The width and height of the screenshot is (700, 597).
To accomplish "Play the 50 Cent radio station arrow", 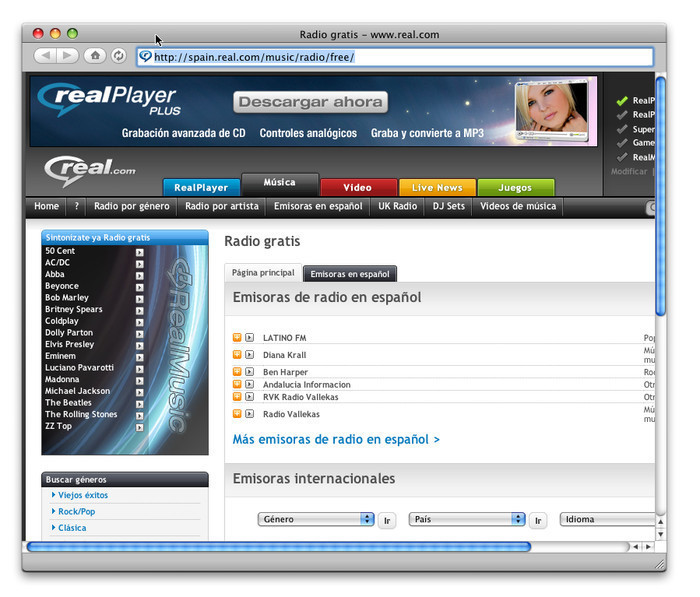I will tap(140, 252).
